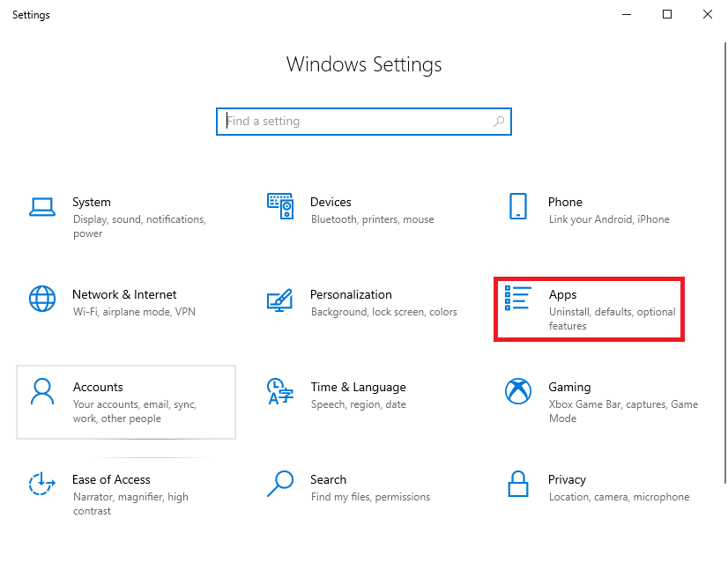Click inside the Find a setting box
Viewport: 728px width, 563px height.
pos(353,122)
